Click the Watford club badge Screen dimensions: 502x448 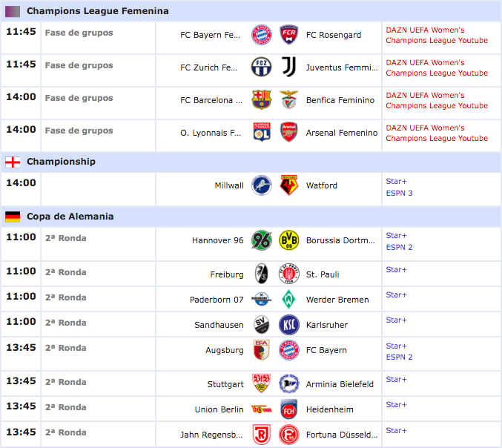(288, 185)
